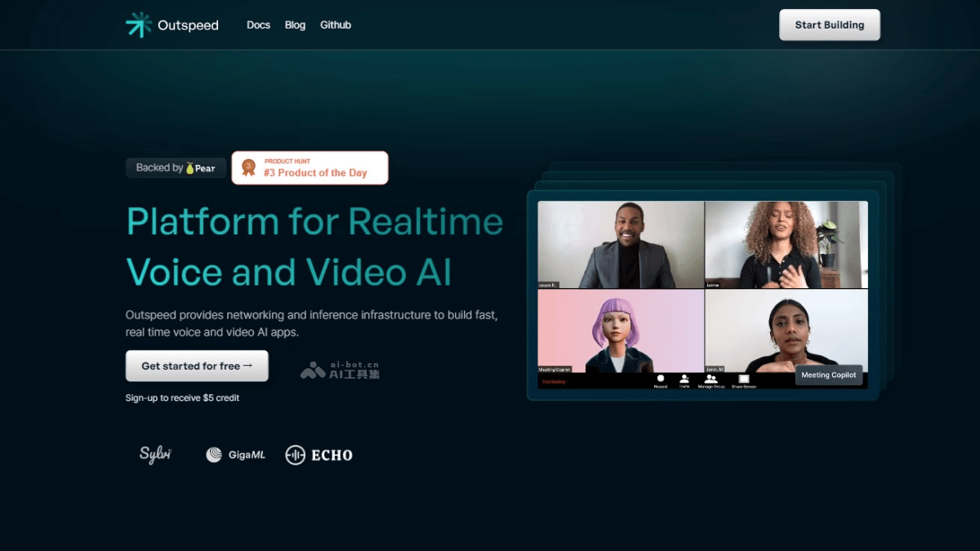
Task: Click the Product Hunt medal icon
Action: click(x=248, y=168)
